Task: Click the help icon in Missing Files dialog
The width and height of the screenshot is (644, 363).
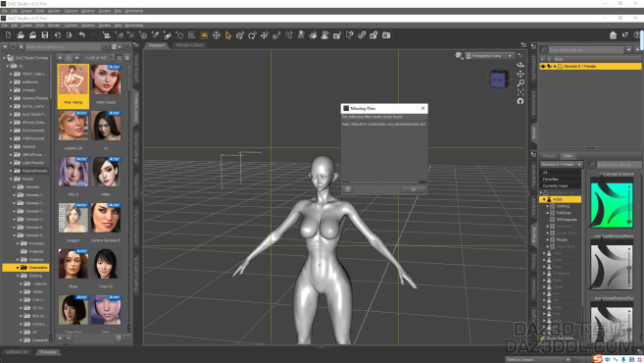Action: point(348,189)
